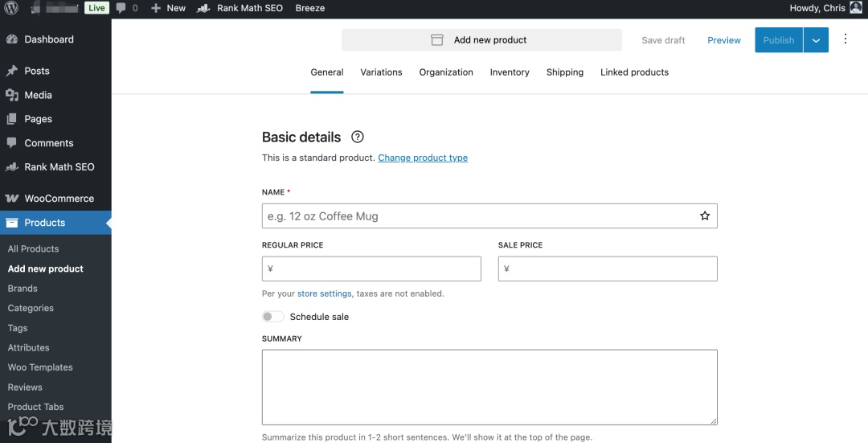Click the help icon beside Basic details
The image size is (868, 443).
(x=358, y=137)
